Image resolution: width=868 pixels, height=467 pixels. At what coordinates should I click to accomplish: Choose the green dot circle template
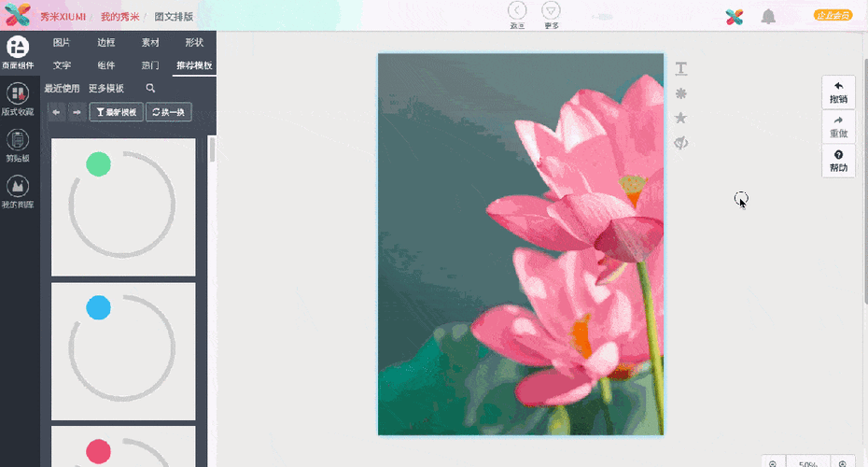[123, 207]
